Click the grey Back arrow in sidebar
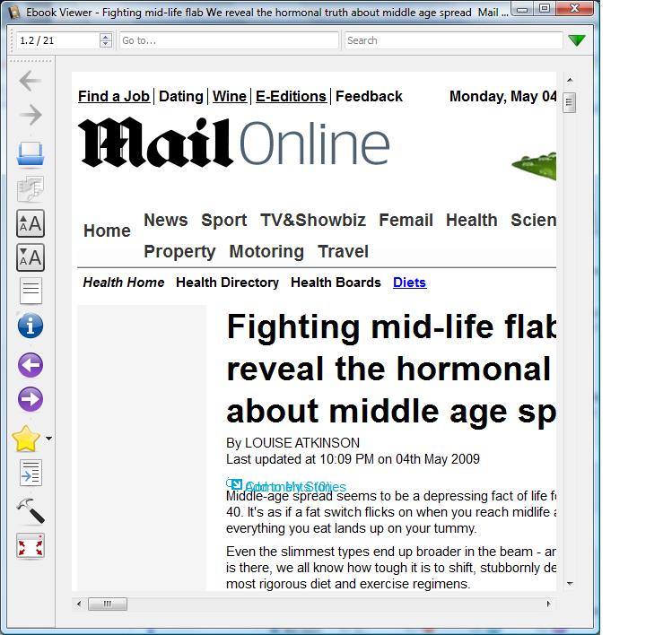Image resolution: width=672 pixels, height=635 pixels. click(30, 81)
